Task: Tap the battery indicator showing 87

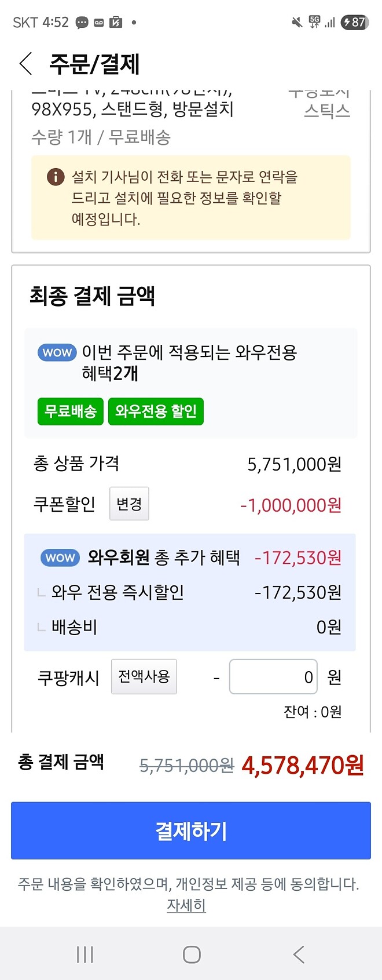Action: pos(354,23)
